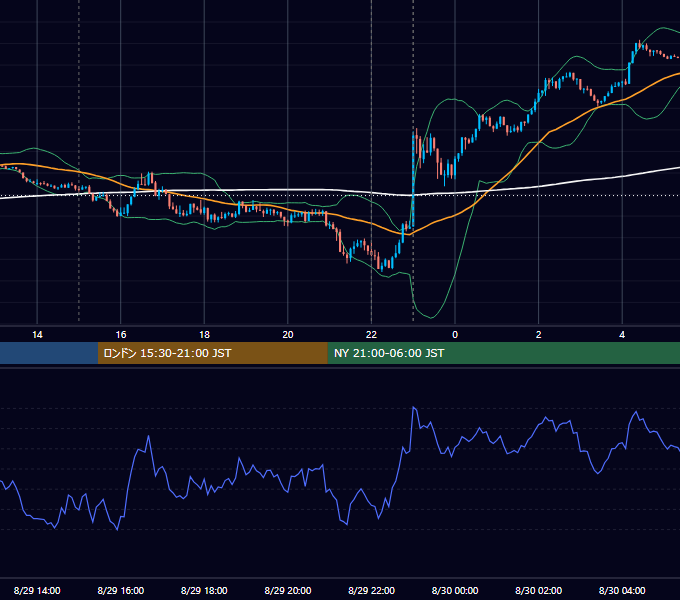Click the ロンドン 15:30-21:00 JST session bar

(212, 353)
